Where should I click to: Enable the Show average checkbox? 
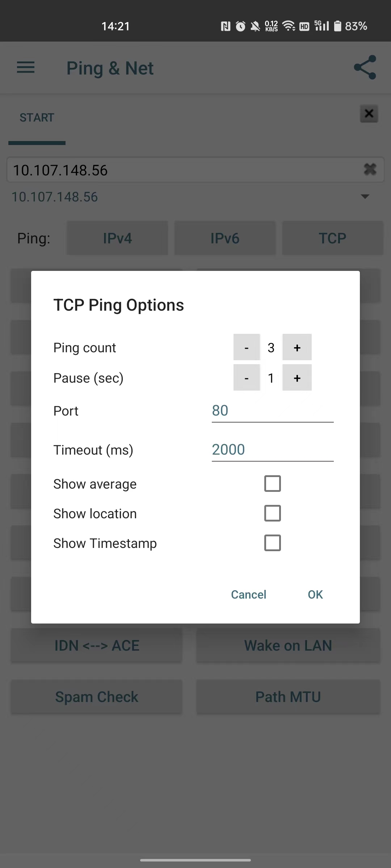(272, 484)
